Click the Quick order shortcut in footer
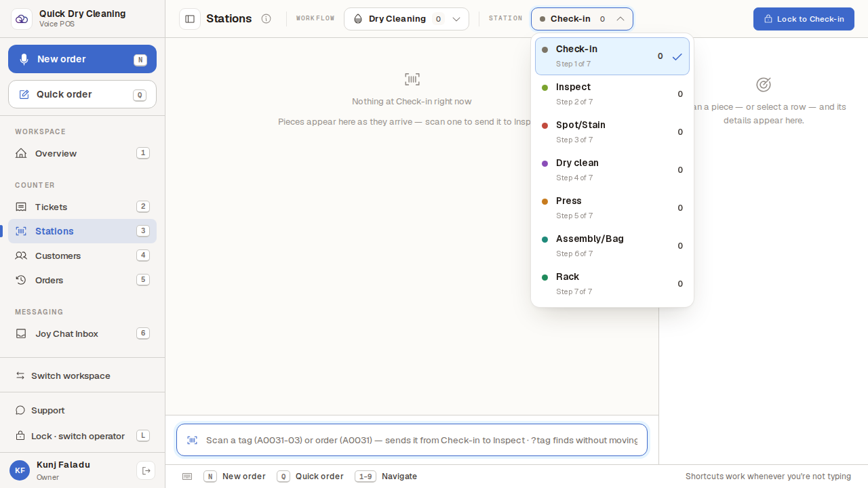This screenshot has height=488, width=868. click(310, 476)
